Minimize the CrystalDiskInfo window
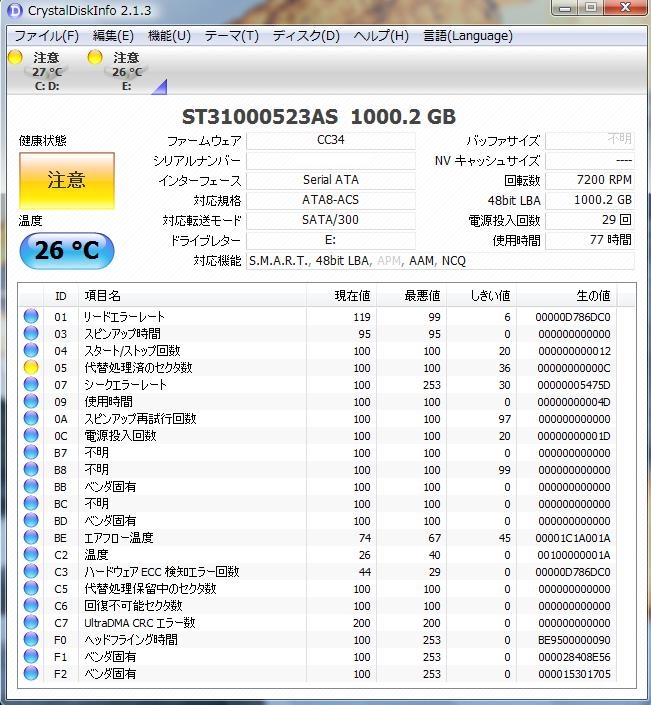The image size is (651, 705). 566,7
